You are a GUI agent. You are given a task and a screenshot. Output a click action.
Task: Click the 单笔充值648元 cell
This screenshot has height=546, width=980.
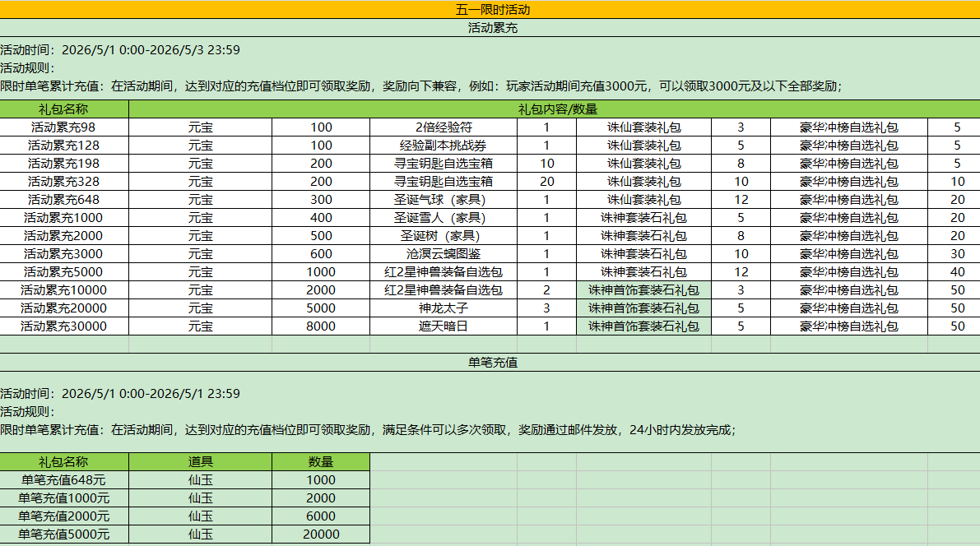click(64, 480)
